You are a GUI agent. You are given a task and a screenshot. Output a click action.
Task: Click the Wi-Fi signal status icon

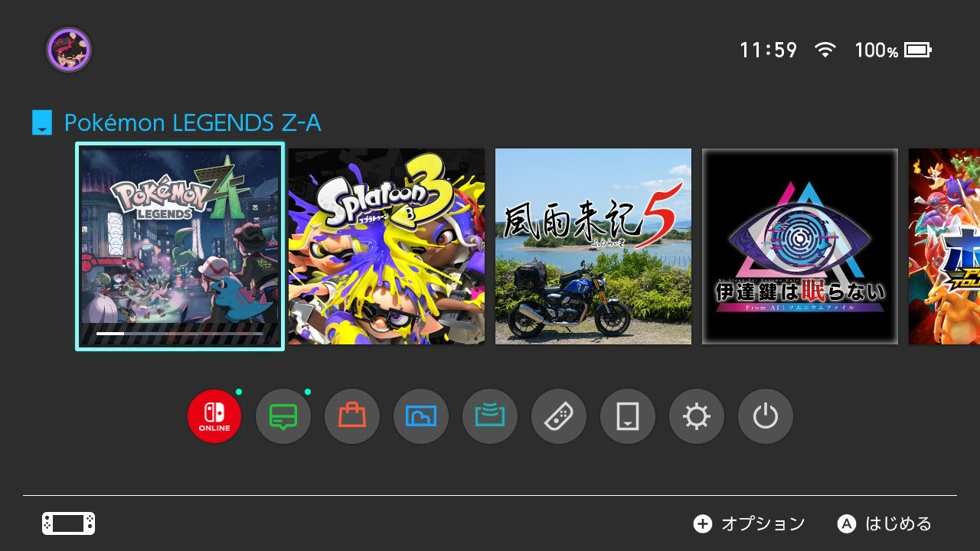[825, 51]
